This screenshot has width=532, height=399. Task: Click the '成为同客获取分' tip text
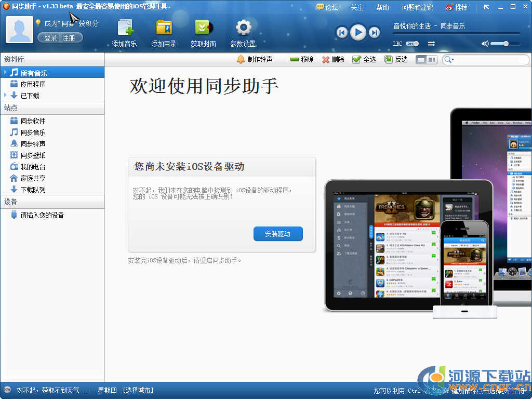point(71,23)
